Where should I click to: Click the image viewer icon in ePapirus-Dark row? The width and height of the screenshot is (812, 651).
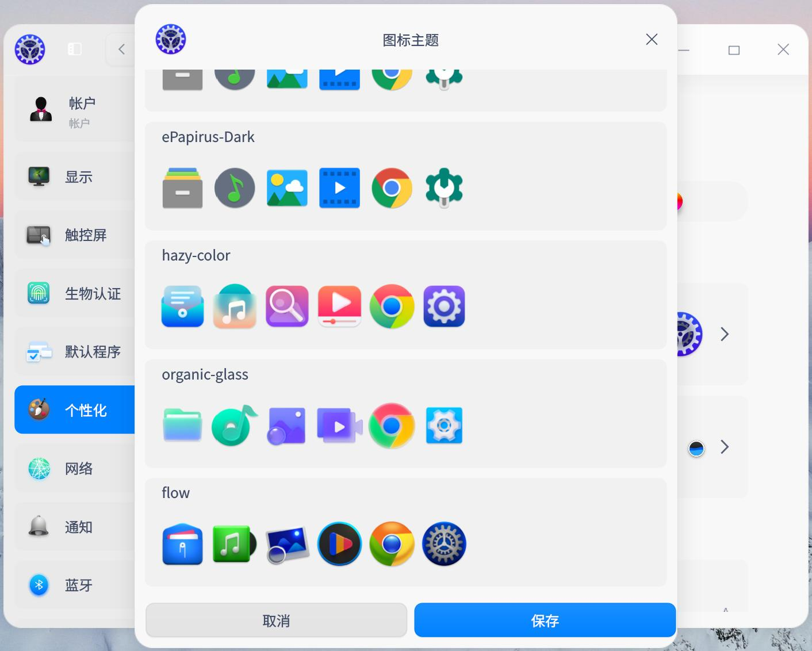[287, 188]
